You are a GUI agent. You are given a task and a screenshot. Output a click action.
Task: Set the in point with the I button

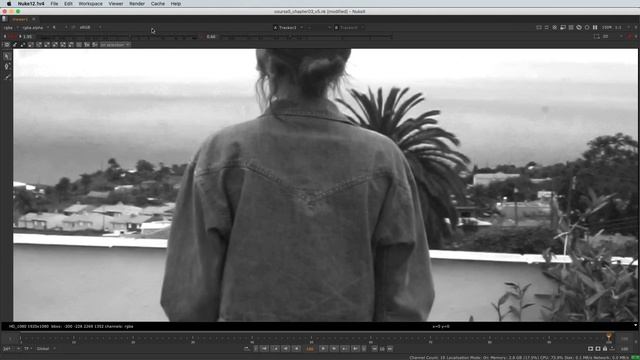click(256, 349)
